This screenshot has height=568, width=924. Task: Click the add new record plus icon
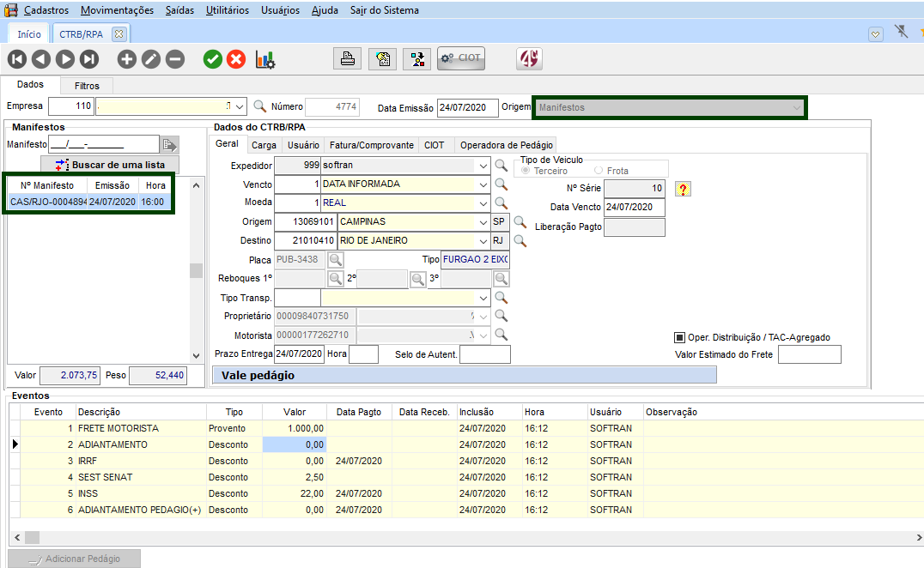[127, 59]
